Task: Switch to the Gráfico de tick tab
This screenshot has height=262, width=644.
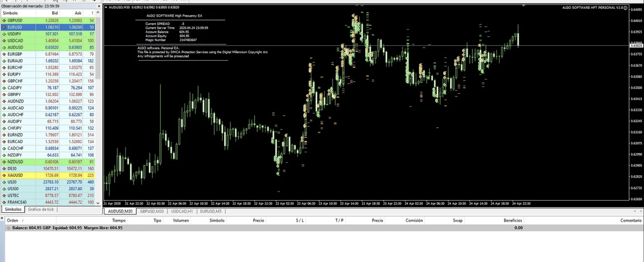Action: tap(41, 209)
